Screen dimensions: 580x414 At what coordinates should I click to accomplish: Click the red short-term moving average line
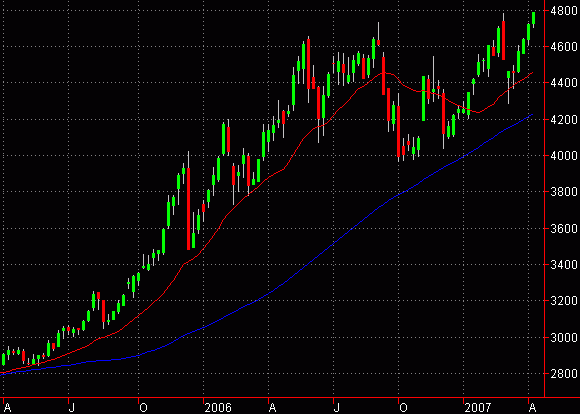point(296,148)
